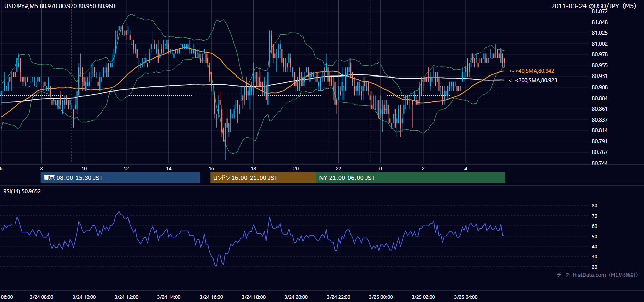The width and height of the screenshot is (644, 302).
Task: Click price axis label 80.978
Action: [x=599, y=54]
